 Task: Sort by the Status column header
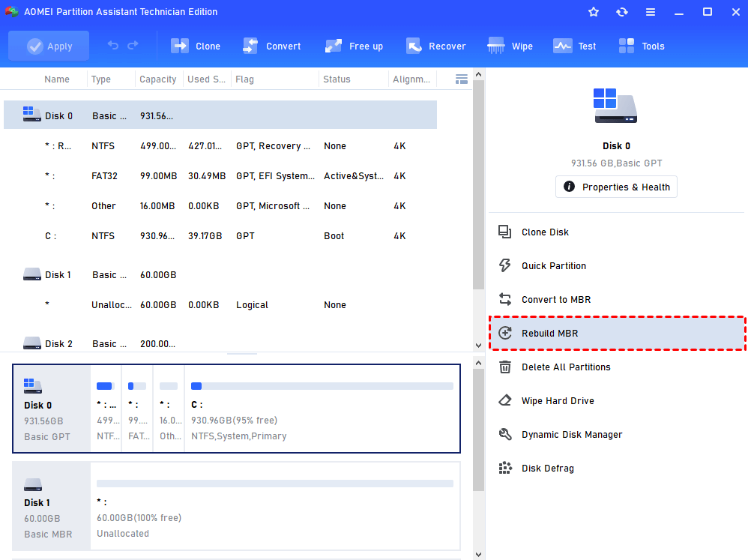tap(337, 79)
